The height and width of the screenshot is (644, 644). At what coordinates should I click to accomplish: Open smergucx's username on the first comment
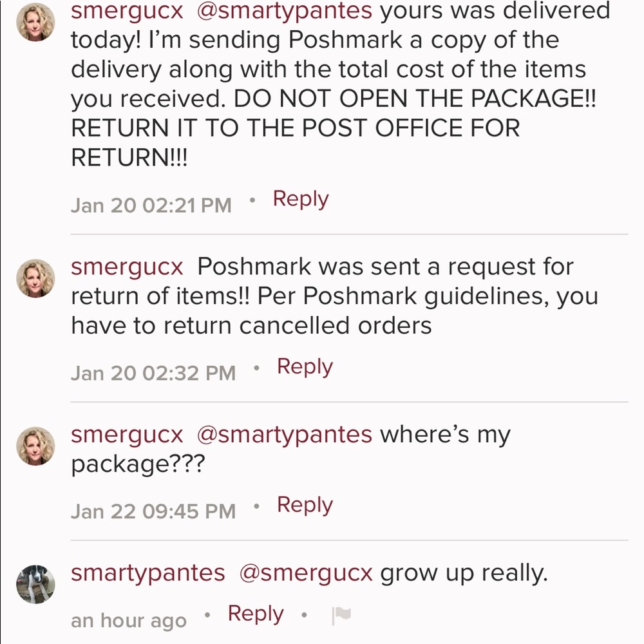[x=126, y=10]
